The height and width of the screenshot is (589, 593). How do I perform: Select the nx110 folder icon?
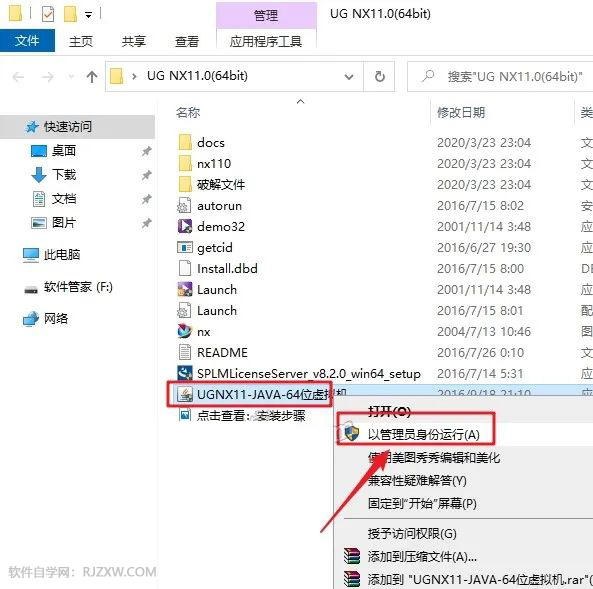185,163
